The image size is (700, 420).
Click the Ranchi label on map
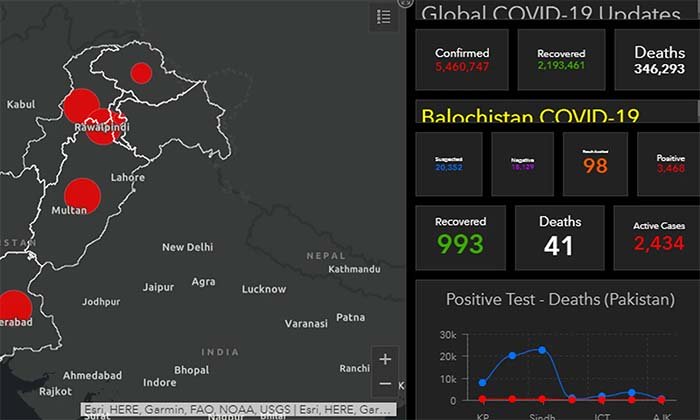coord(354,368)
